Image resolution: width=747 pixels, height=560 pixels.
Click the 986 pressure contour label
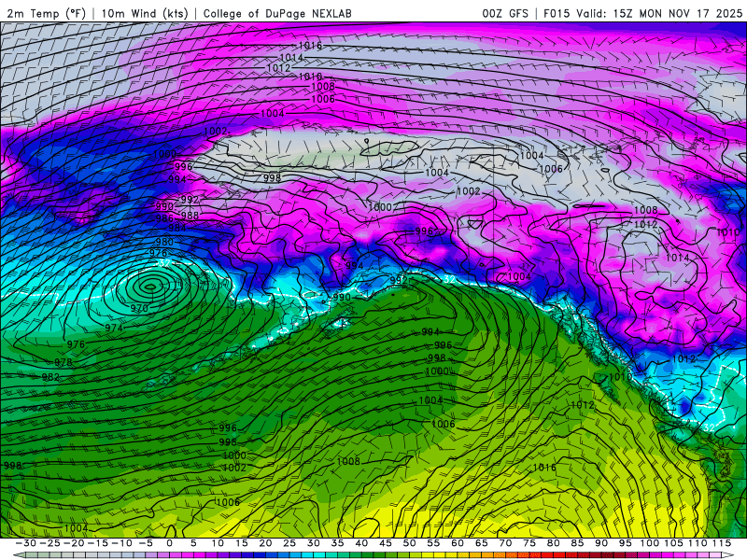pos(164,218)
